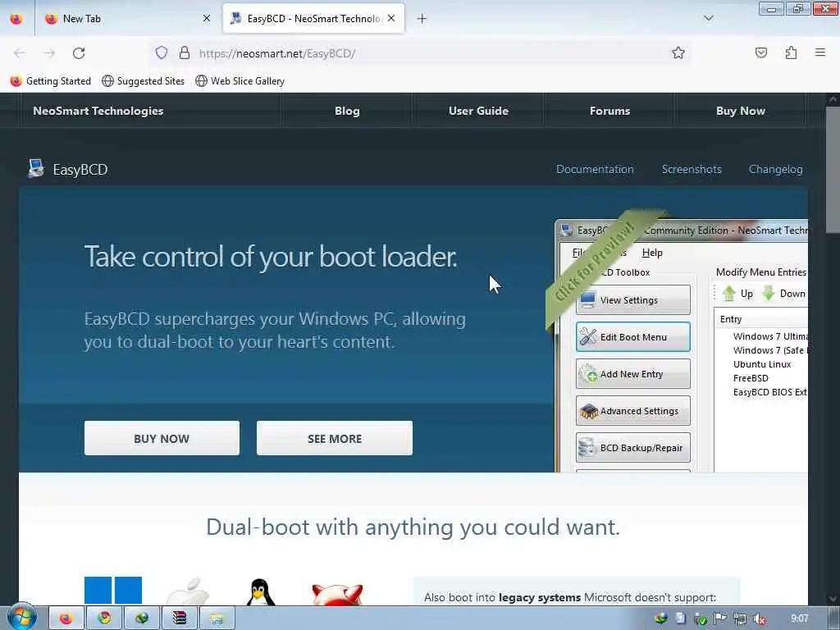Open the Documentation link
The width and height of the screenshot is (840, 630).
[x=595, y=169]
